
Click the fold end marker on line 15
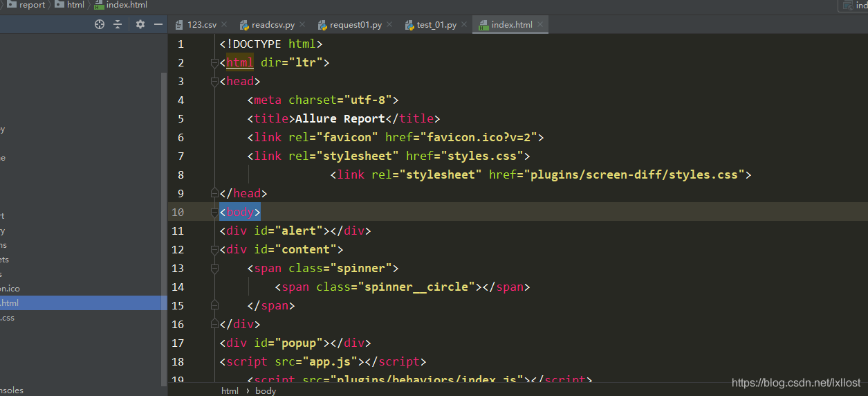point(214,305)
